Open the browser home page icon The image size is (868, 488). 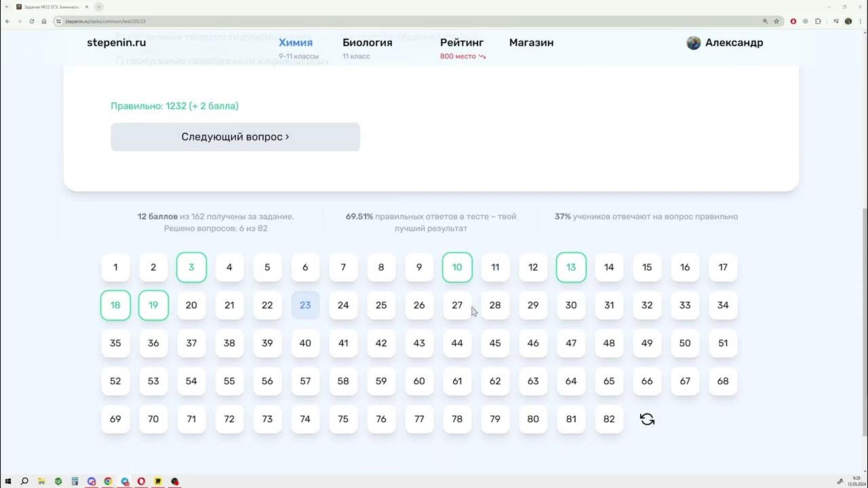44,21
